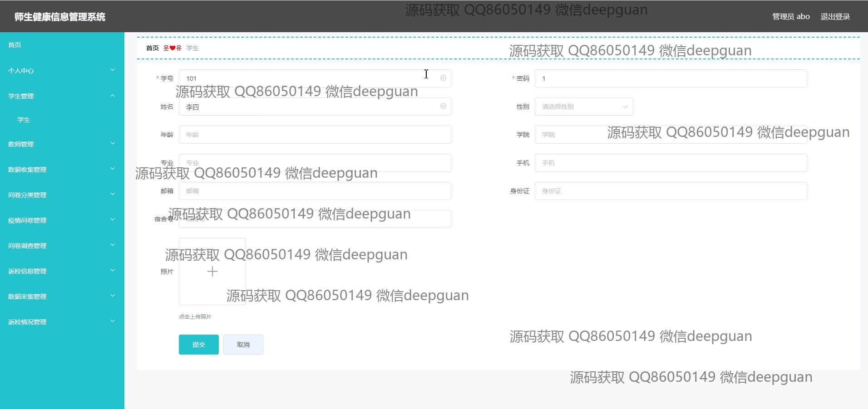The image size is (868, 409).
Task: Focus the 学号 input field
Action: 315,78
